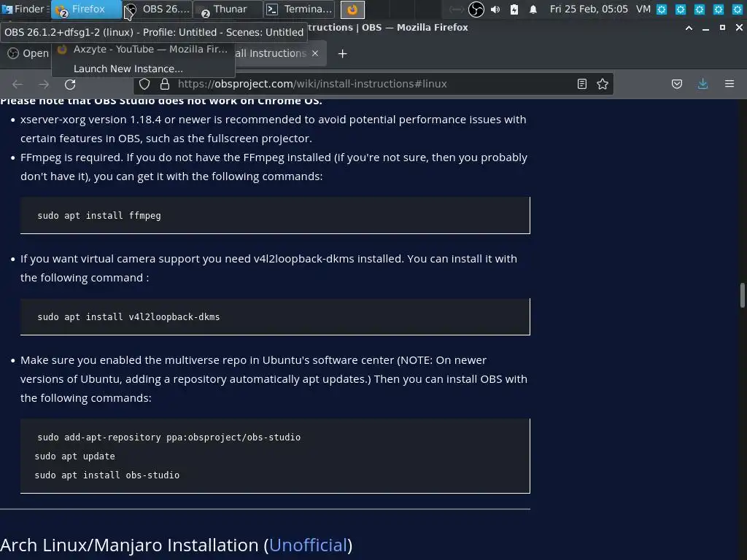Select the Install Instructions browser tab

pyautogui.click(x=271, y=53)
